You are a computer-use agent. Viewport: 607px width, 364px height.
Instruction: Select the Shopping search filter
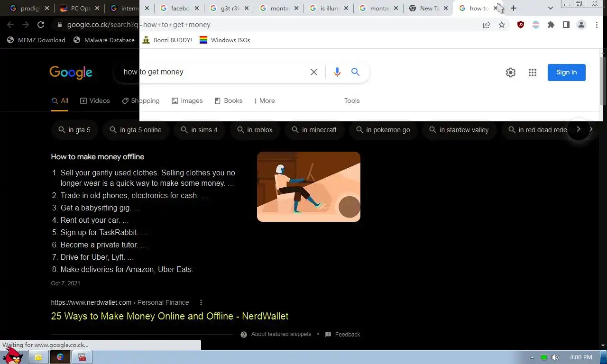point(140,100)
